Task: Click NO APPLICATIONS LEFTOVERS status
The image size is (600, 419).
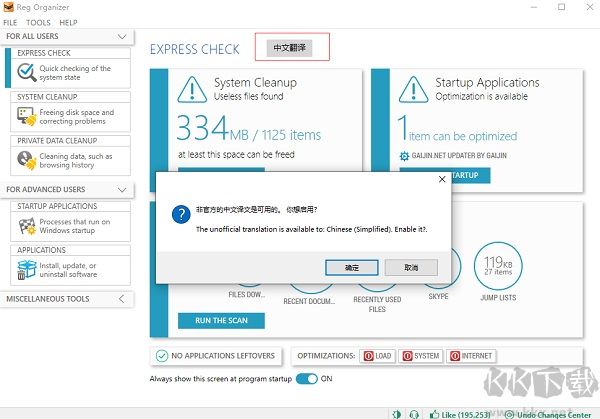Action: click(x=216, y=356)
